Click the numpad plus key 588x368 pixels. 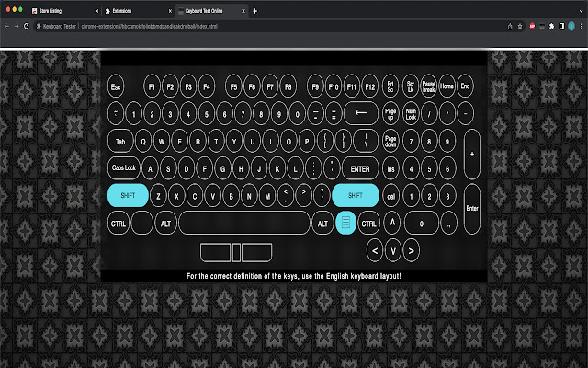click(x=472, y=154)
